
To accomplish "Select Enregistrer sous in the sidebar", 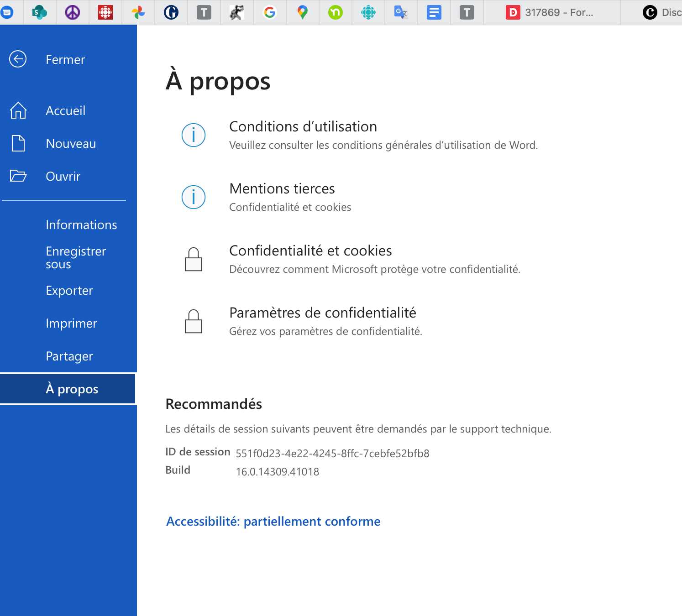I will [x=76, y=257].
